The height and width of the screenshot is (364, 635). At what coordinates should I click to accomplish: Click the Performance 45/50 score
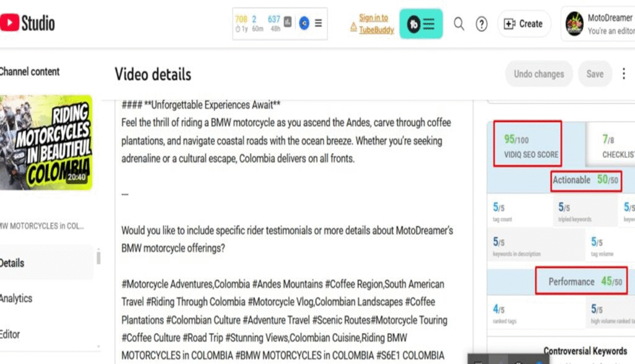582,280
